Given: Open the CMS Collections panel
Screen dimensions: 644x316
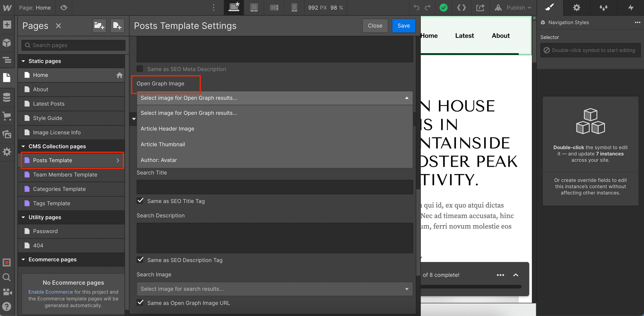Looking at the screenshot, I should click(7, 97).
